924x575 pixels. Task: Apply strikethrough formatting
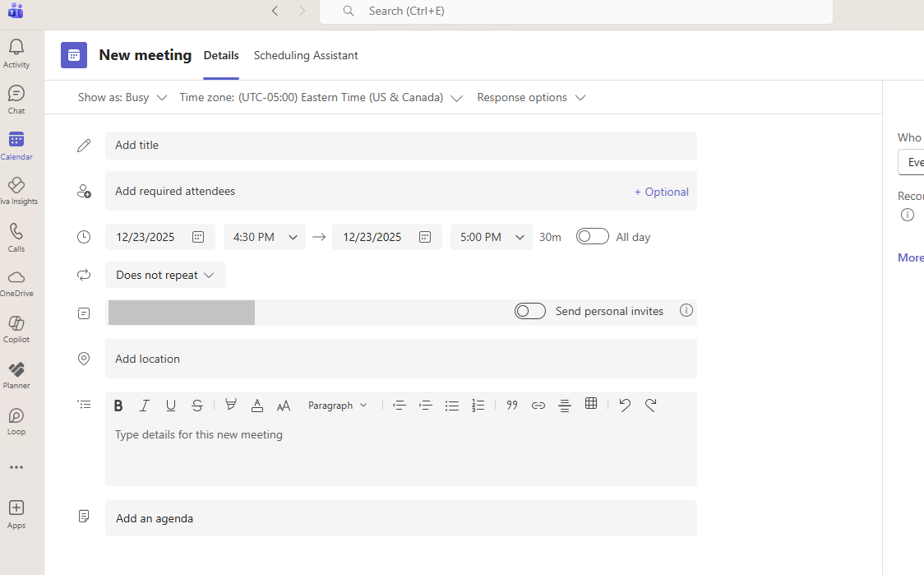(197, 406)
